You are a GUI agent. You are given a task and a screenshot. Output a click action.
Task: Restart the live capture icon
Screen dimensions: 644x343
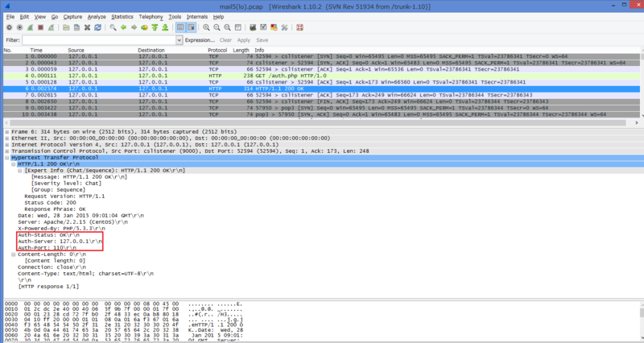[x=51, y=27]
